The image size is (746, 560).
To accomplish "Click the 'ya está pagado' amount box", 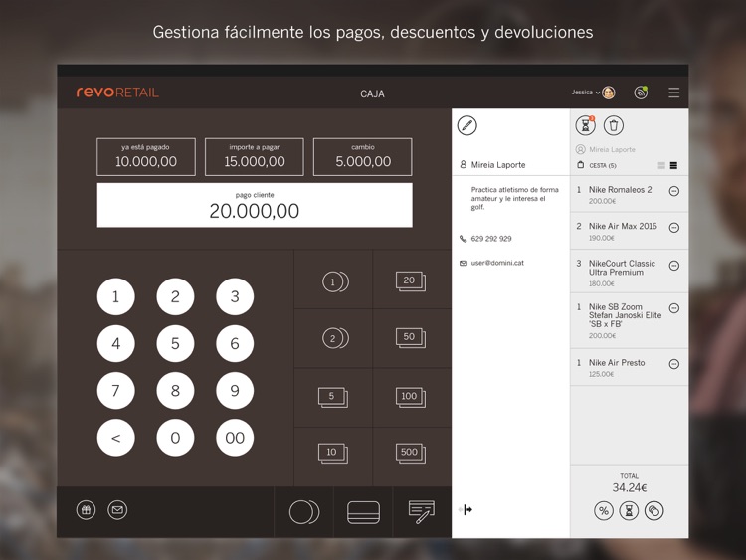I will tap(146, 157).
